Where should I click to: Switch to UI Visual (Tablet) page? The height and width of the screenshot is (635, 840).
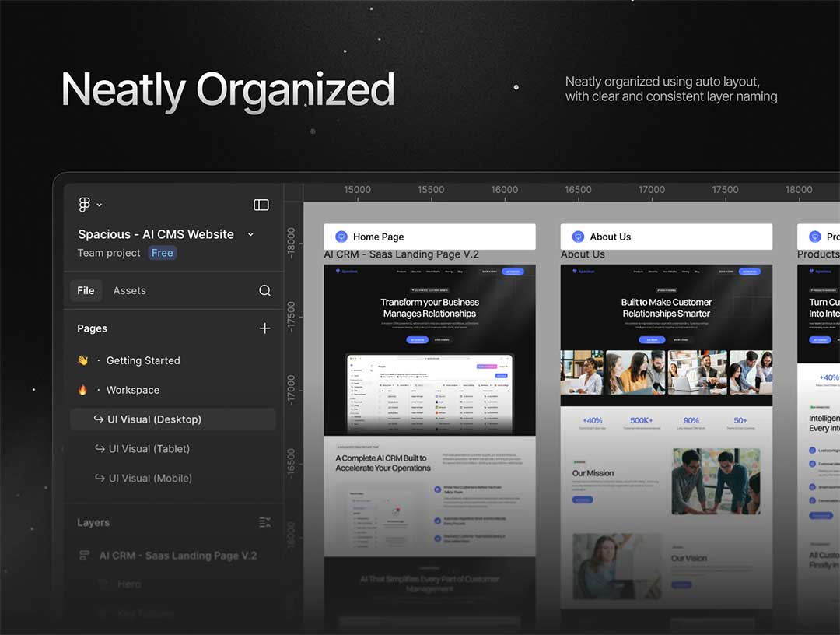(149, 449)
